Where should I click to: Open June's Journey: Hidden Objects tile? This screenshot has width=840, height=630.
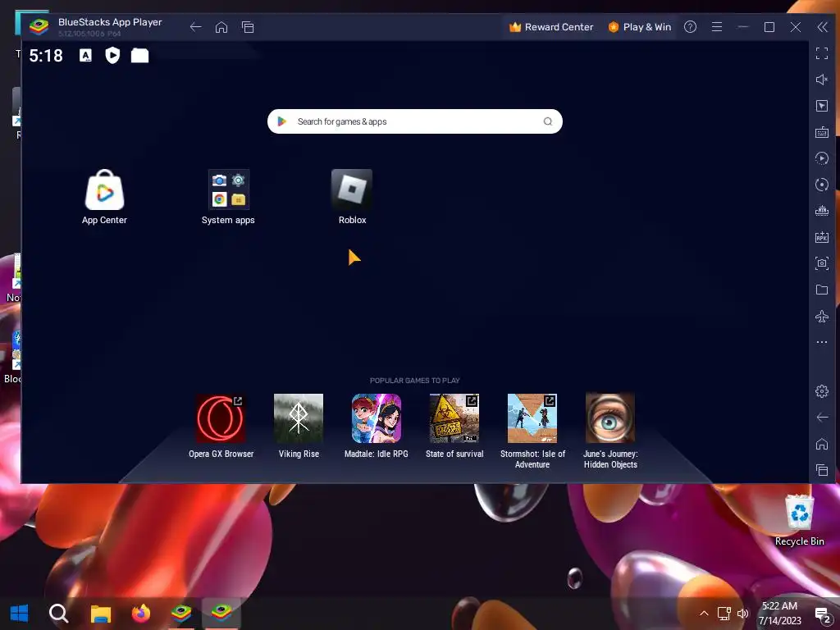[610, 418]
